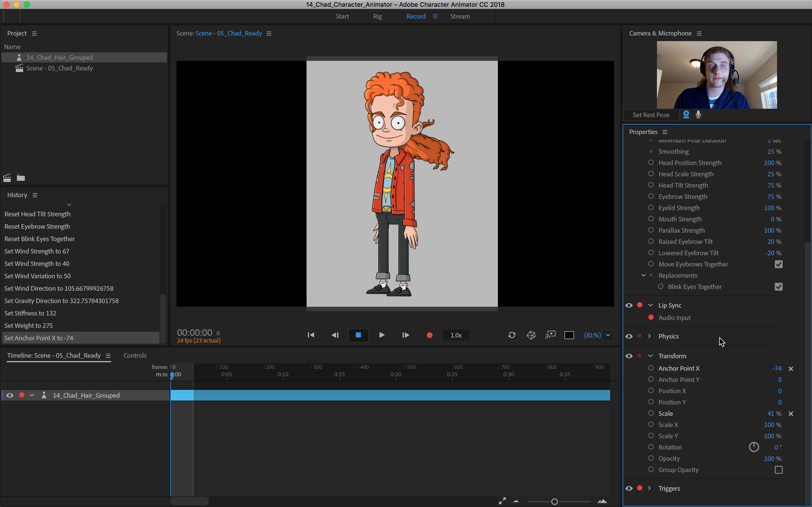
Task: Expand the Physics section in Properties
Action: (x=650, y=336)
